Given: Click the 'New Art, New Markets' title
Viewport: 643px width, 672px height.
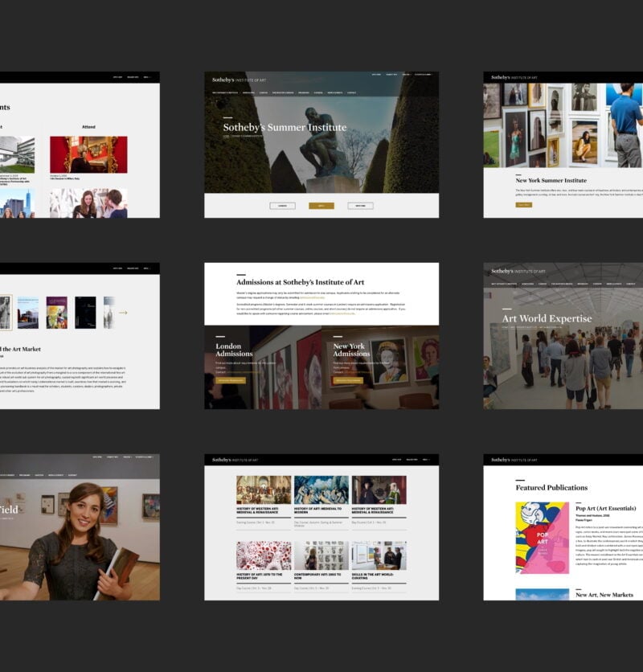Looking at the screenshot, I should tap(604, 595).
